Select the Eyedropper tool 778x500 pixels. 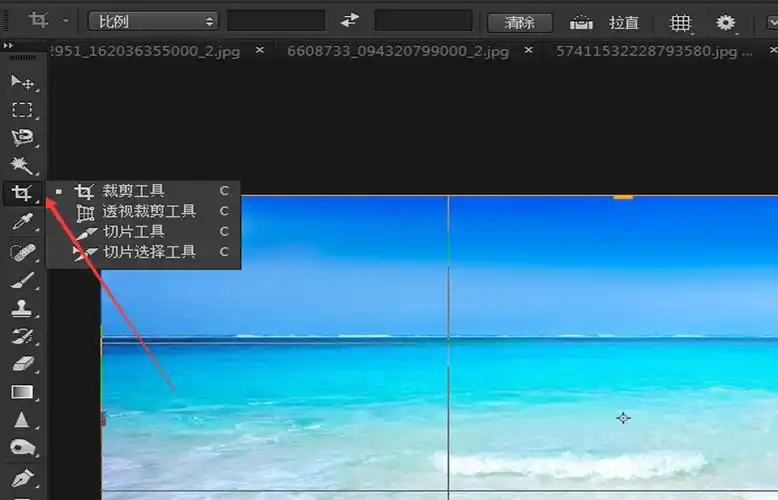22,222
